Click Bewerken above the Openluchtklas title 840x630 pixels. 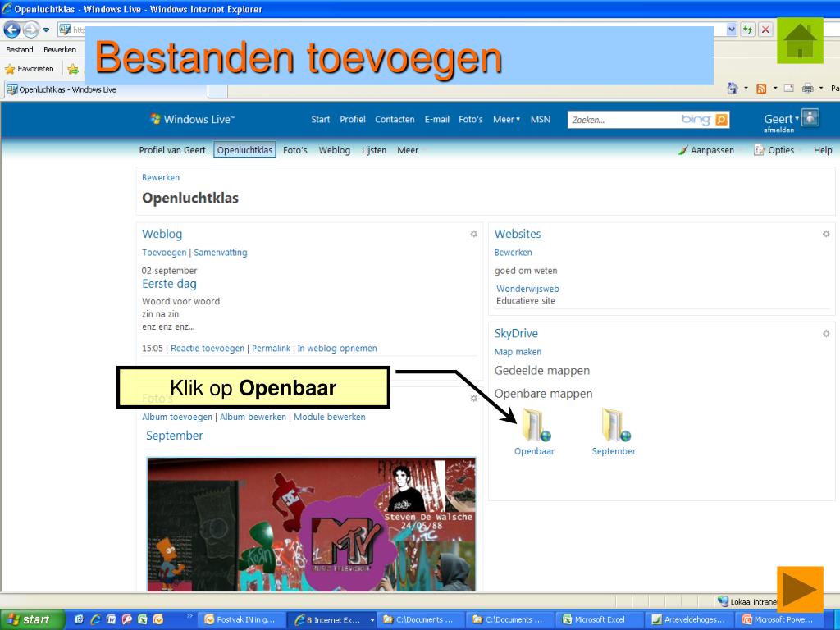161,177
